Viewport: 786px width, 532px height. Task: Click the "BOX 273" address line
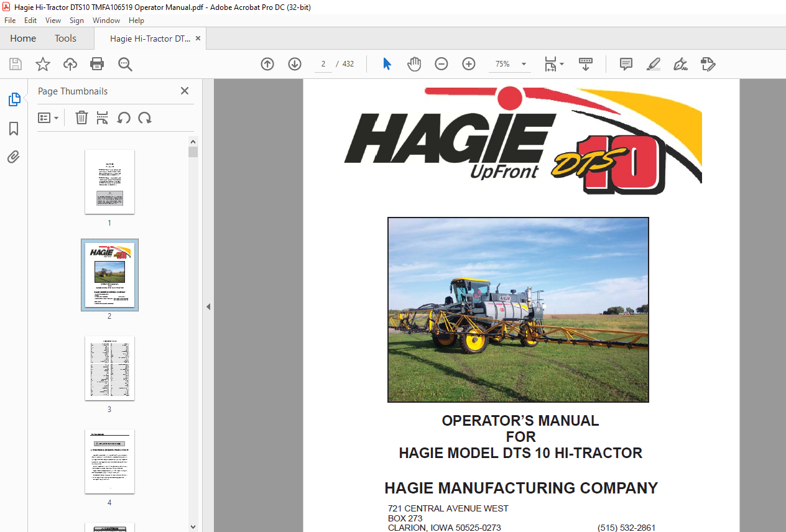pyautogui.click(x=405, y=518)
